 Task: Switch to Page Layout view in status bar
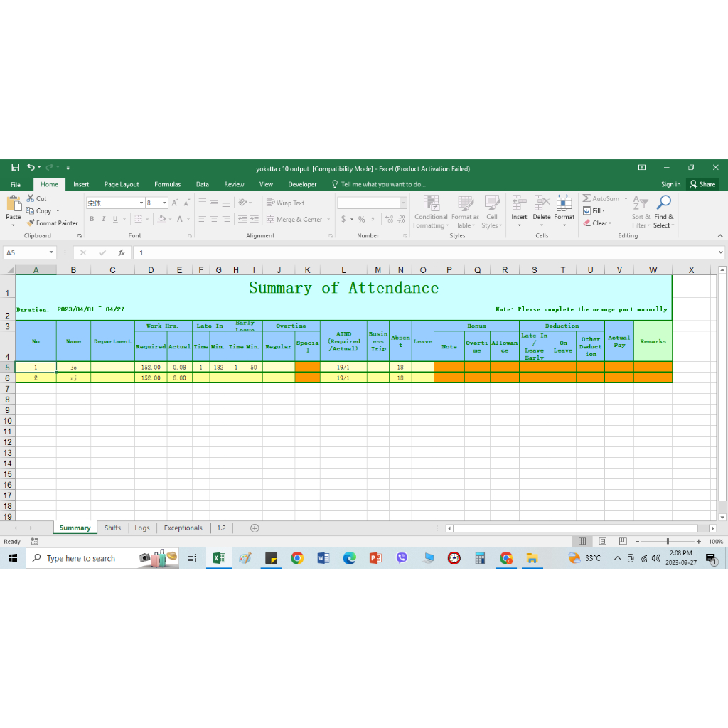602,542
